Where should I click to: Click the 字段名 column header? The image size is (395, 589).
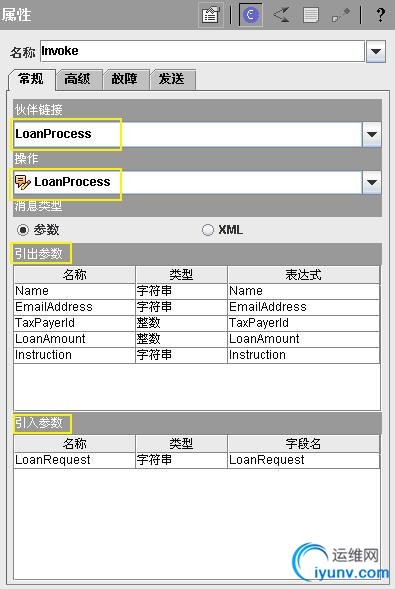303,444
